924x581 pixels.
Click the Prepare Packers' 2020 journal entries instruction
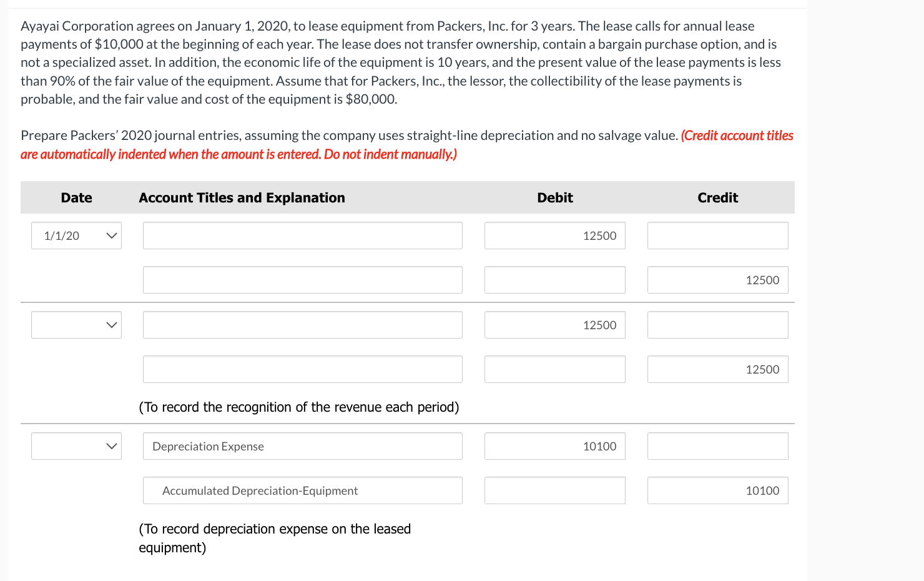350,136
